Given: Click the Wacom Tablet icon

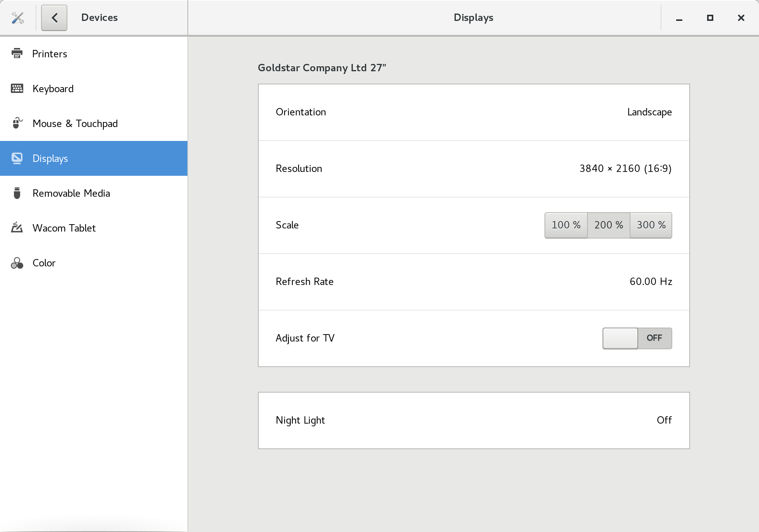Looking at the screenshot, I should click(17, 228).
